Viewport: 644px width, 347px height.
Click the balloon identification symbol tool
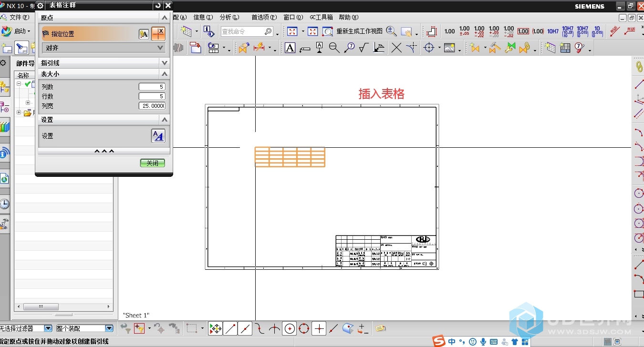(x=349, y=48)
